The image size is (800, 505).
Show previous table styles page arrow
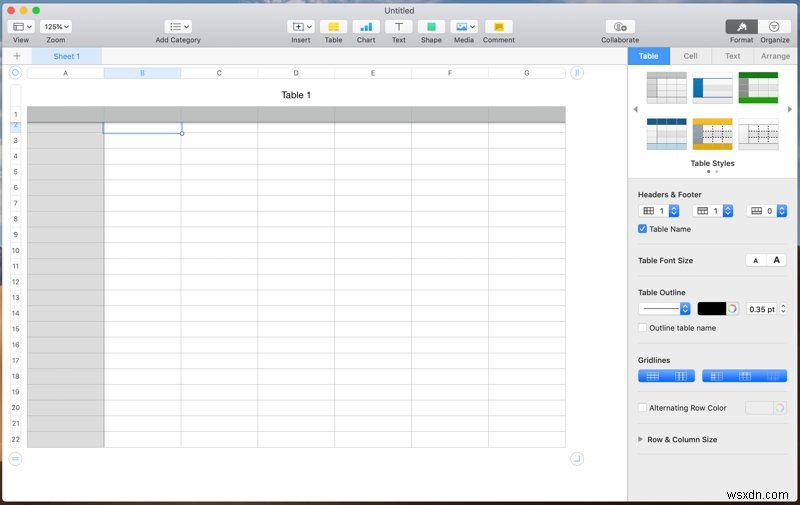pyautogui.click(x=635, y=109)
